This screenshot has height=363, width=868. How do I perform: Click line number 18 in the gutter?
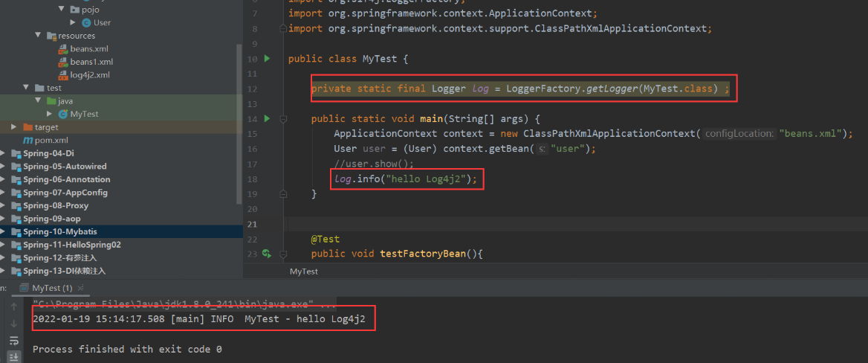click(252, 179)
